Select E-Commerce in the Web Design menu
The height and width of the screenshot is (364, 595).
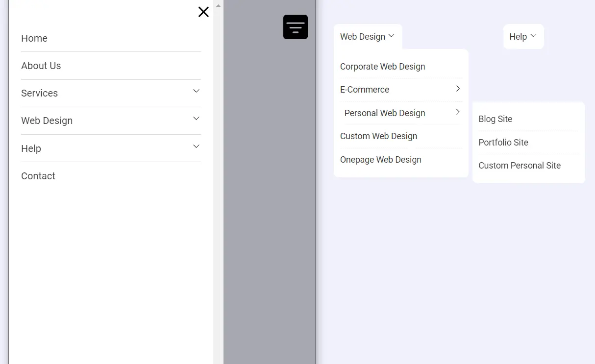365,89
